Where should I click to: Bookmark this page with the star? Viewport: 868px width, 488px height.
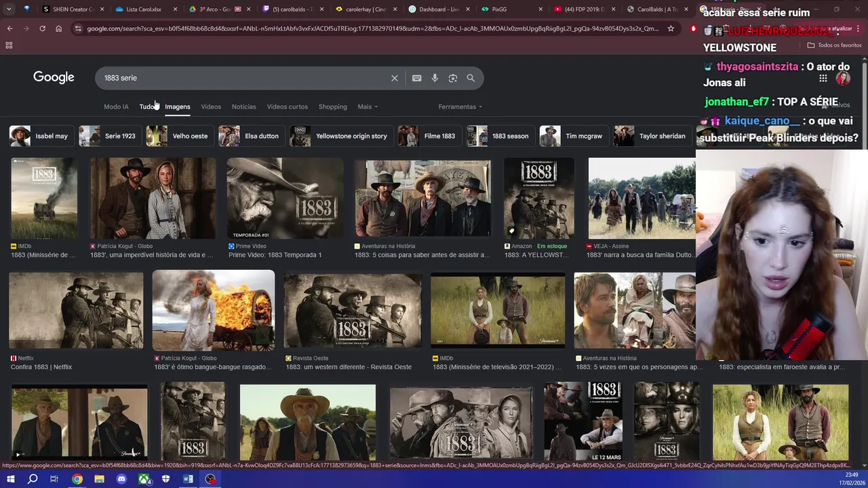click(671, 28)
